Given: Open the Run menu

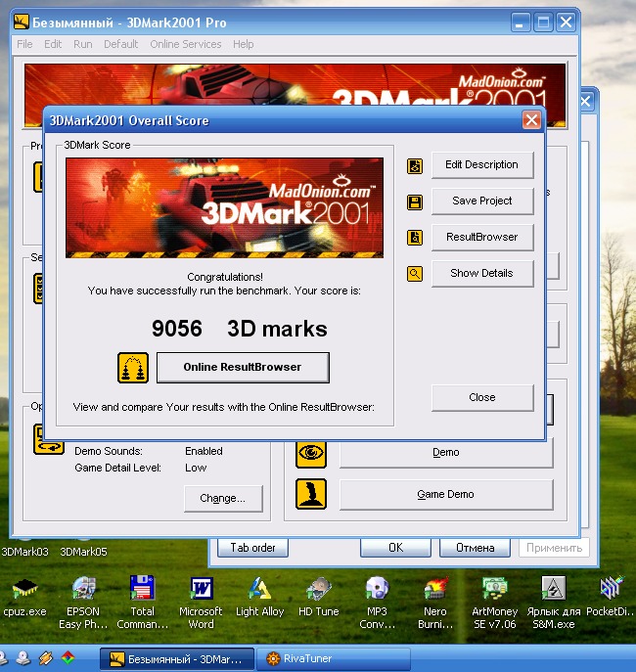Looking at the screenshot, I should [83, 44].
